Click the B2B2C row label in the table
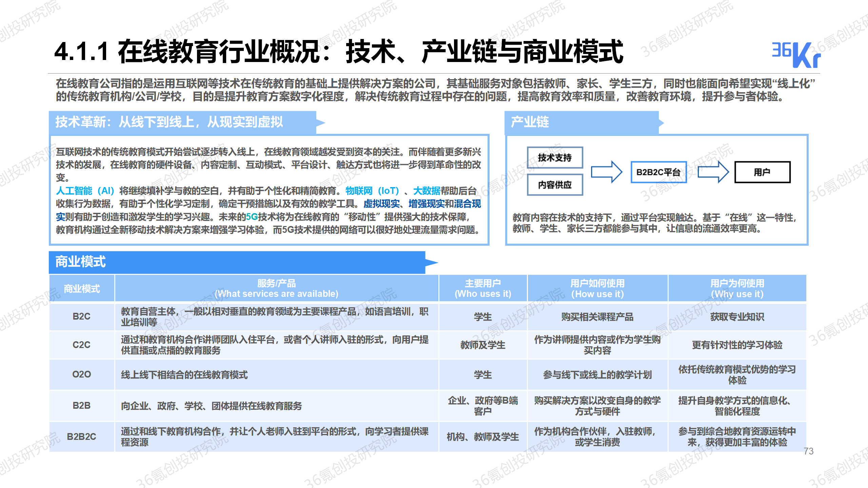The width and height of the screenshot is (868, 488). [82, 436]
